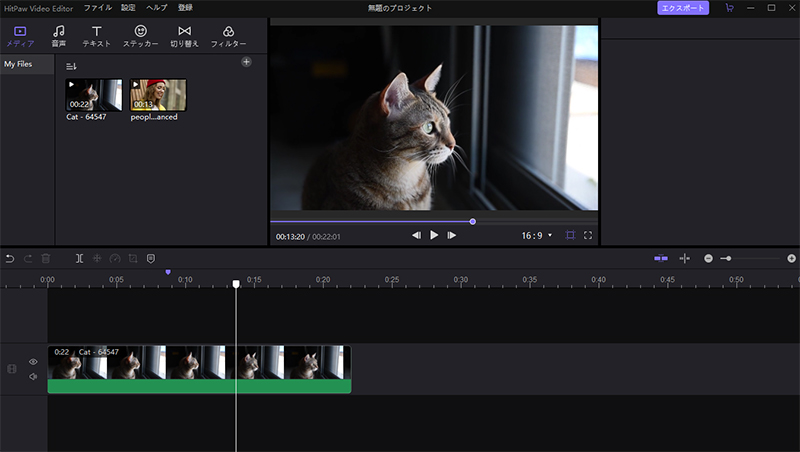Open the shopping cart icon
Screen dimensions: 800x452
click(x=729, y=8)
